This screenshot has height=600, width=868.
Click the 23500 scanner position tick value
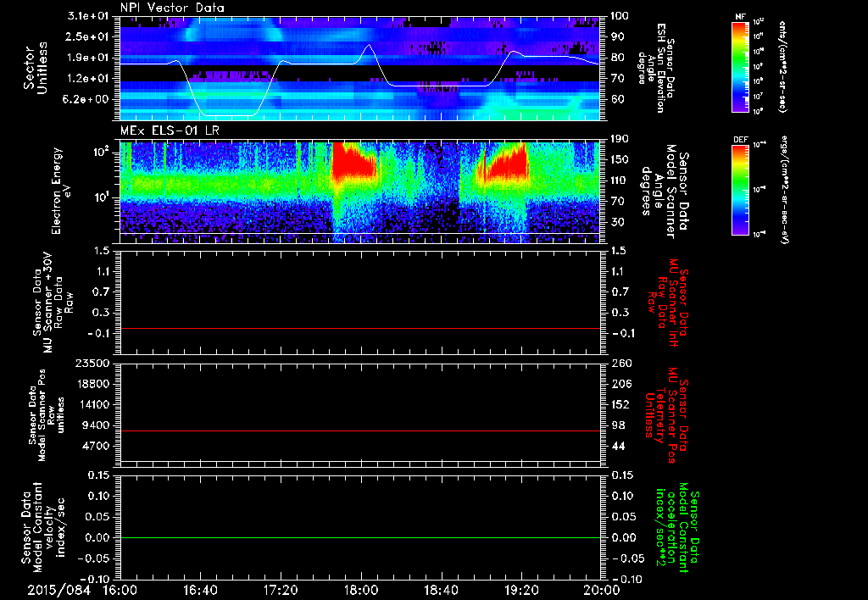(92, 364)
